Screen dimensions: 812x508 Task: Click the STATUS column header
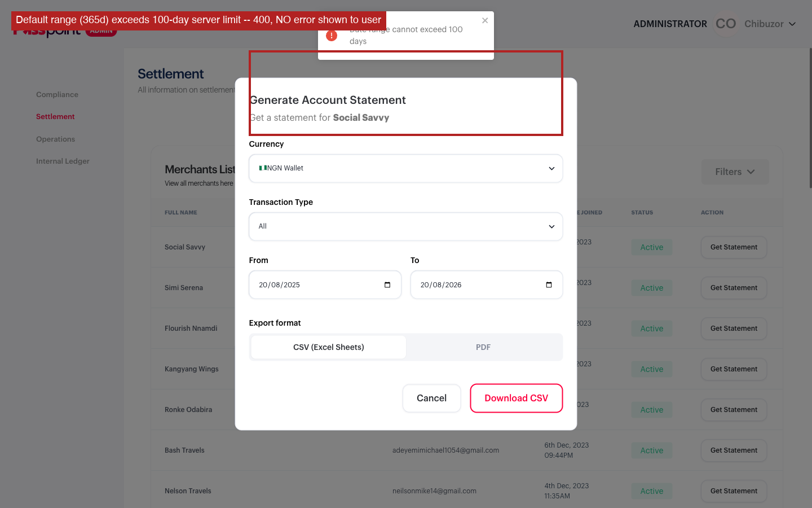[x=642, y=213]
